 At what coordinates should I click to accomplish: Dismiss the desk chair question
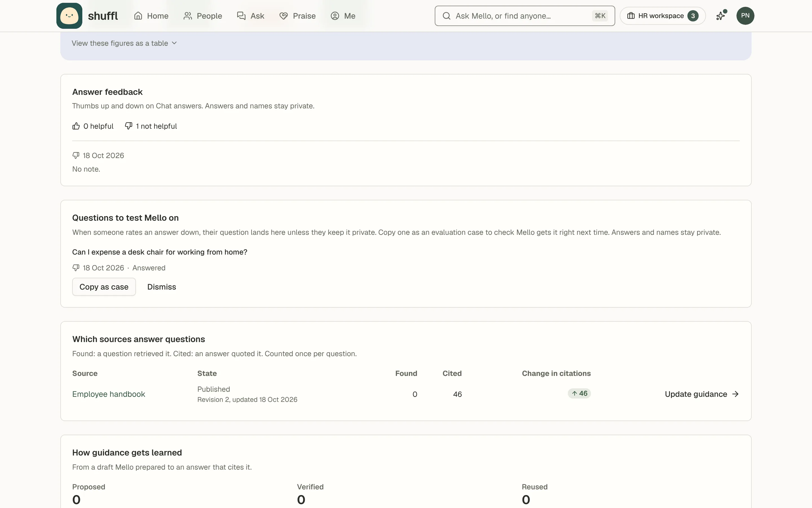click(x=161, y=286)
